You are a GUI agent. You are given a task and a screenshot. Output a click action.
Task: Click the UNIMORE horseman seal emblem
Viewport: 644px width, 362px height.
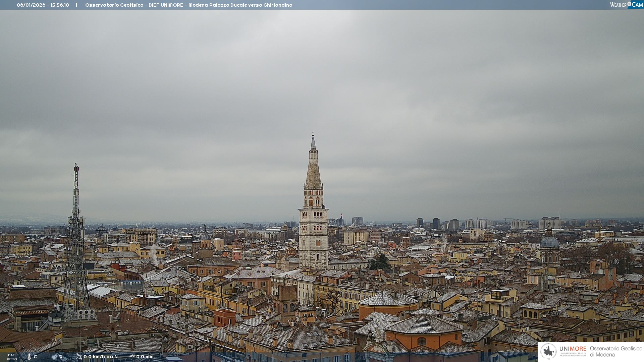tap(548, 351)
